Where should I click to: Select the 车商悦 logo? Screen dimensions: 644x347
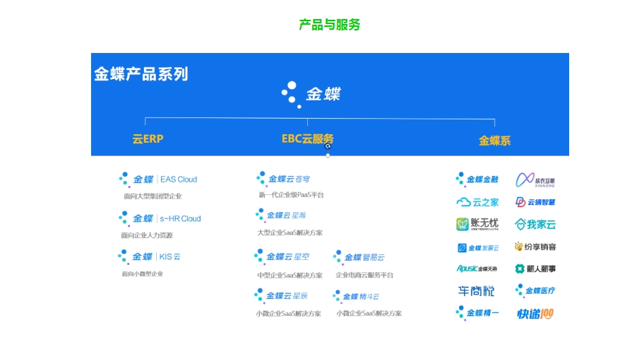coord(476,291)
